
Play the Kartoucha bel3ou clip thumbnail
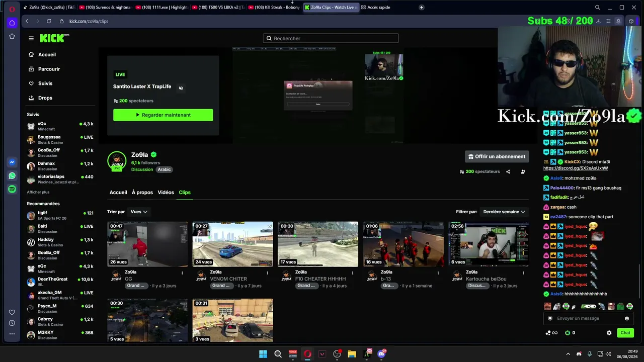(489, 244)
